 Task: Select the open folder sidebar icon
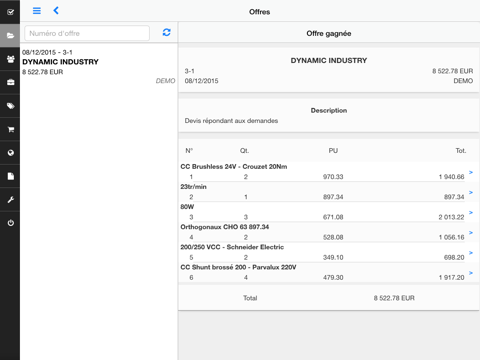10,35
